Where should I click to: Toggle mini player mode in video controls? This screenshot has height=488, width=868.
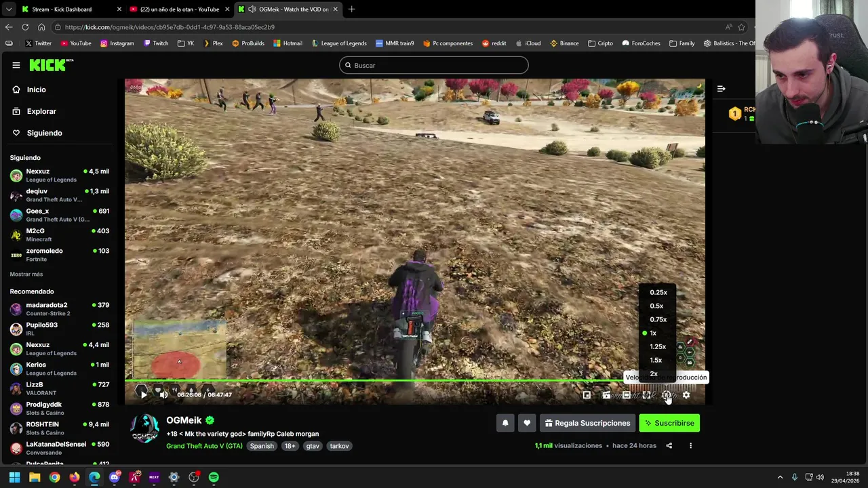[587, 395]
